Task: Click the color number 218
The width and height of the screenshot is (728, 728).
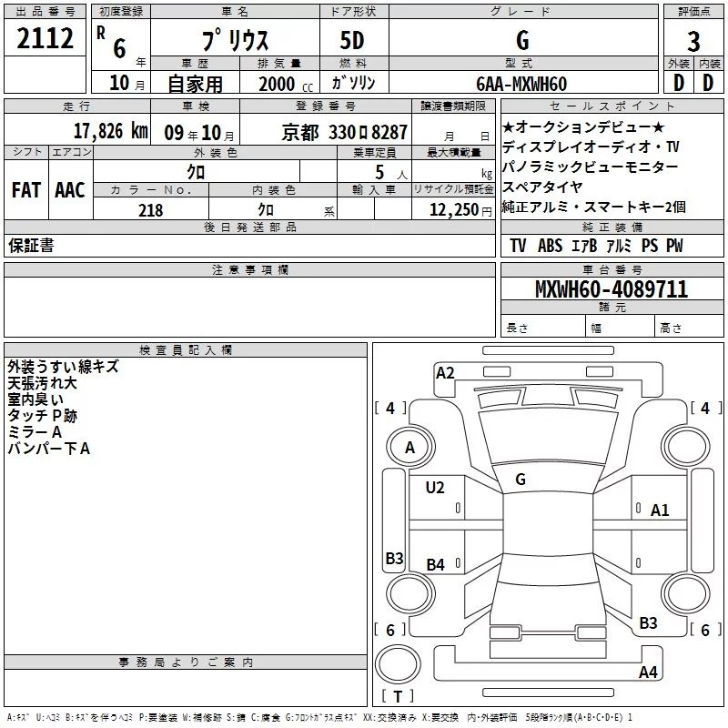Action: click(150, 210)
